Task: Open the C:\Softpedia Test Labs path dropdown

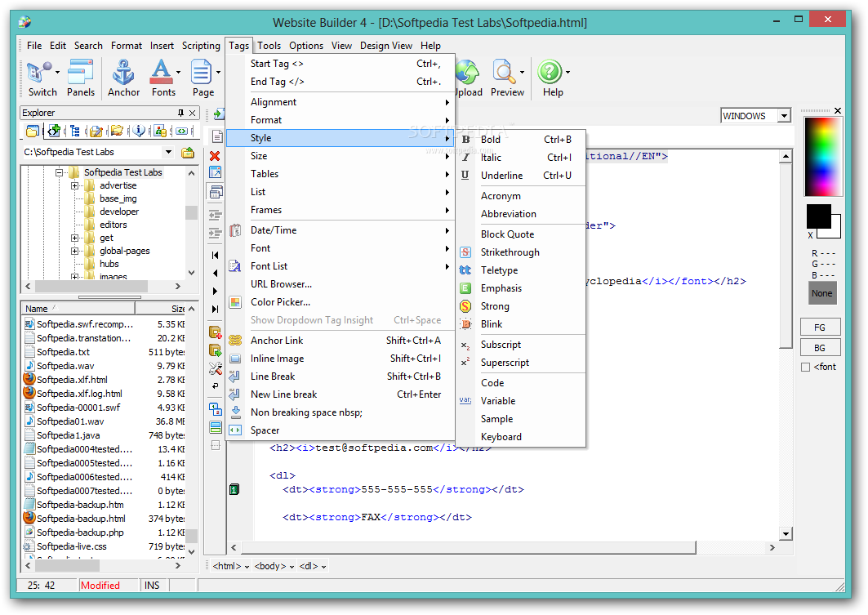Action: click(x=168, y=152)
